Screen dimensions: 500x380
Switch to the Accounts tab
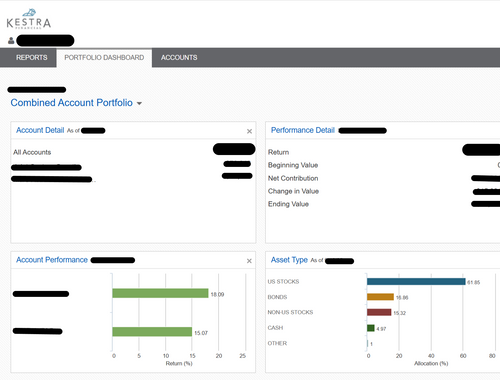point(179,58)
